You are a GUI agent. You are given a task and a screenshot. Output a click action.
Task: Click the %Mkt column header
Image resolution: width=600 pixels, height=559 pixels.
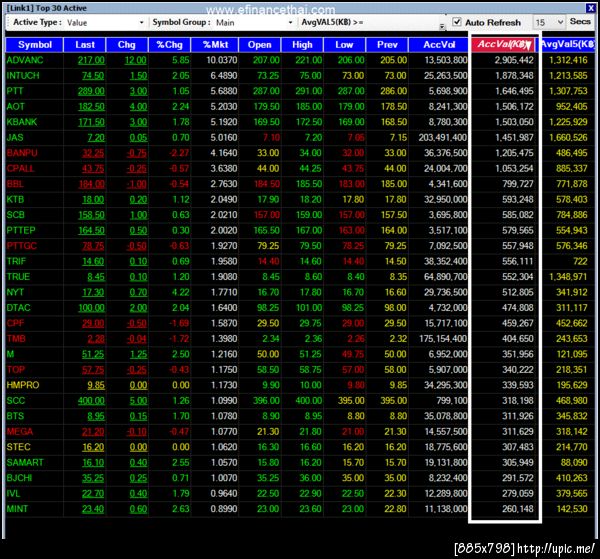[215, 45]
